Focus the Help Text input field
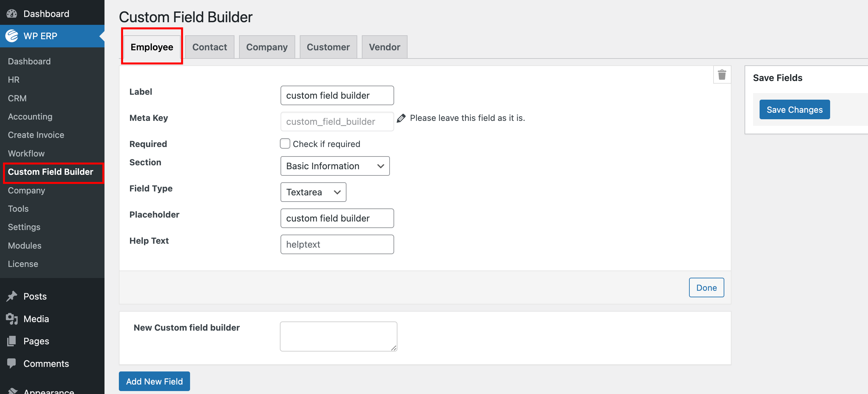868x394 pixels. coord(337,244)
